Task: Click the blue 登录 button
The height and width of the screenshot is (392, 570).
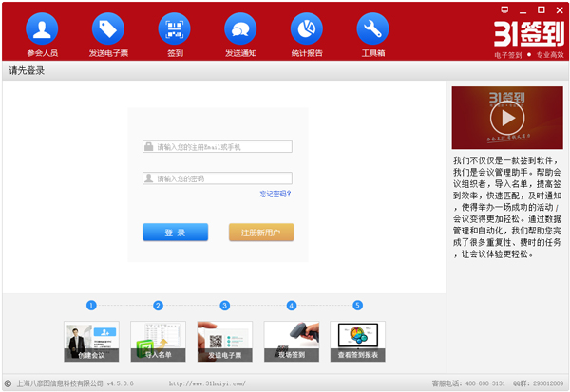Action: 175,233
